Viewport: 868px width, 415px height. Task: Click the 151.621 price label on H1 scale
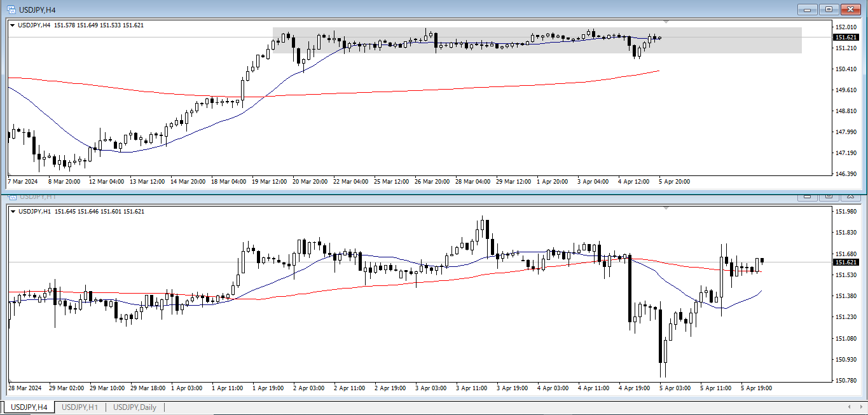(x=846, y=262)
